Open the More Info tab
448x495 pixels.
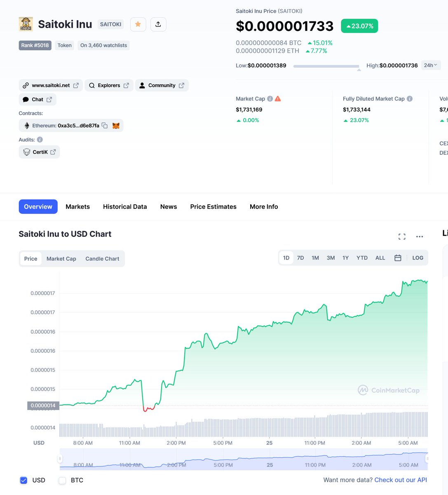(x=264, y=207)
